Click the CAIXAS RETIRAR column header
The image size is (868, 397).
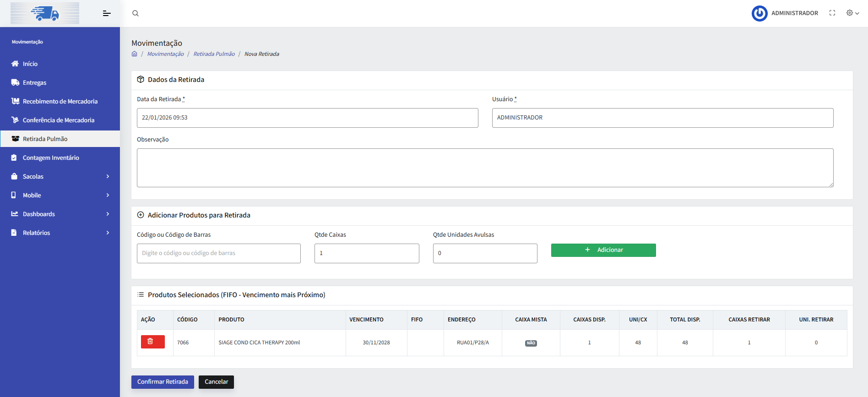[x=749, y=320]
